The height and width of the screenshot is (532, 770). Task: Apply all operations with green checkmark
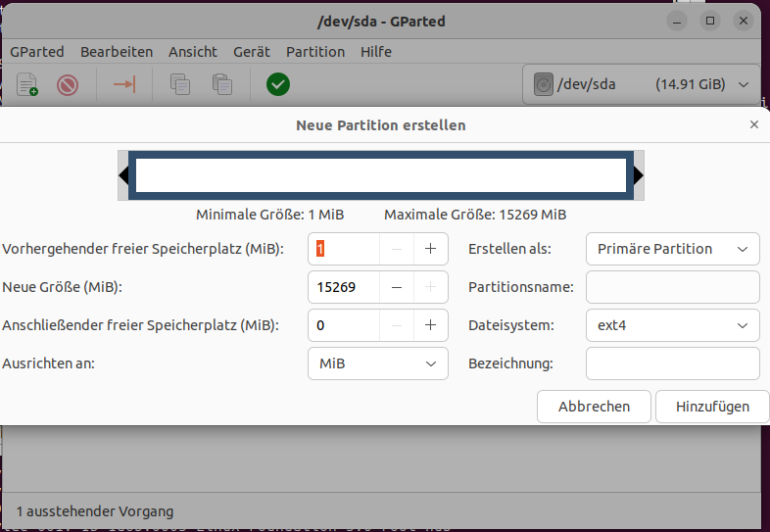tap(278, 85)
